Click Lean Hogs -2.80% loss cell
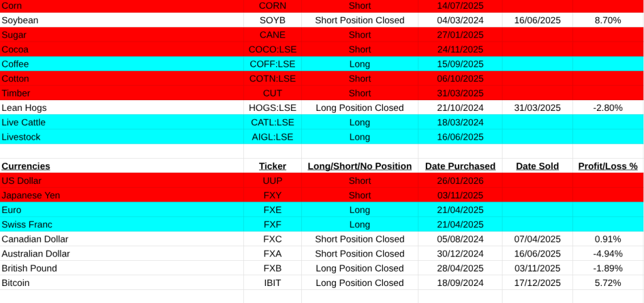The width and height of the screenshot is (644, 303). 608,108
